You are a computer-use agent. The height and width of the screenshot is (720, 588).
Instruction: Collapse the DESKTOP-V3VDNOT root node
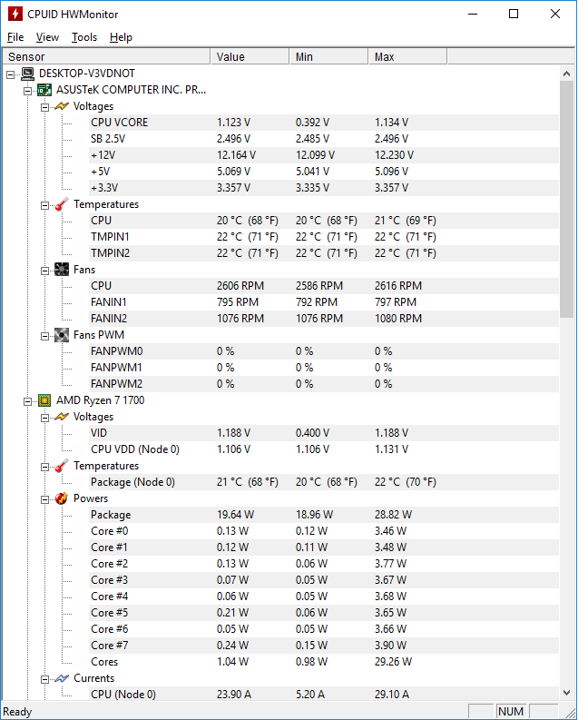coord(11,74)
